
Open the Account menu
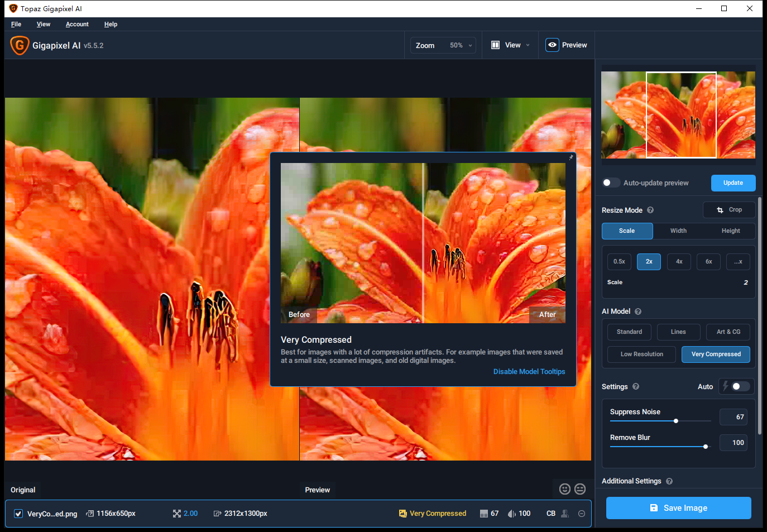(77, 24)
